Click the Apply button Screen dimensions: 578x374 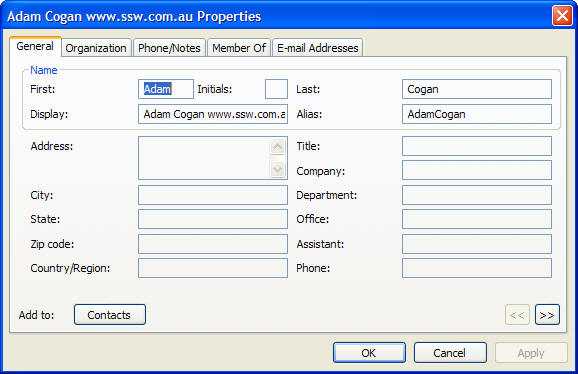point(531,353)
